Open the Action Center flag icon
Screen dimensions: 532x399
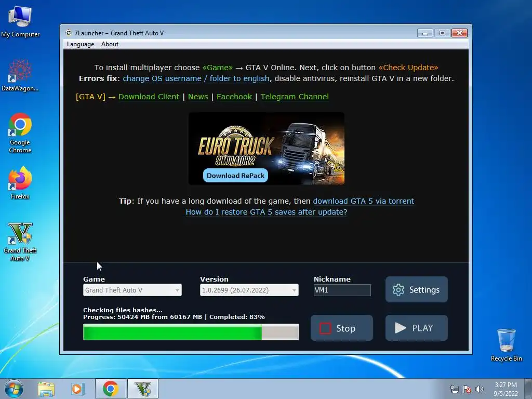coord(467,389)
